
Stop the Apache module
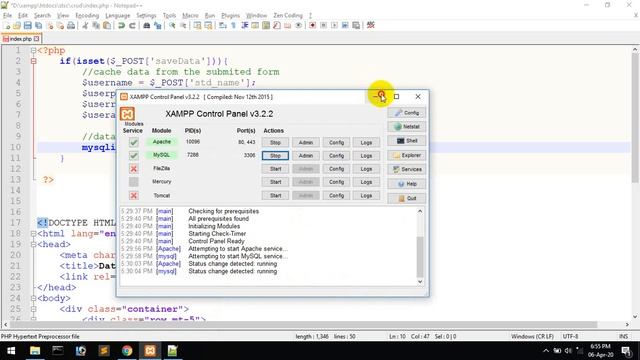tap(276, 142)
